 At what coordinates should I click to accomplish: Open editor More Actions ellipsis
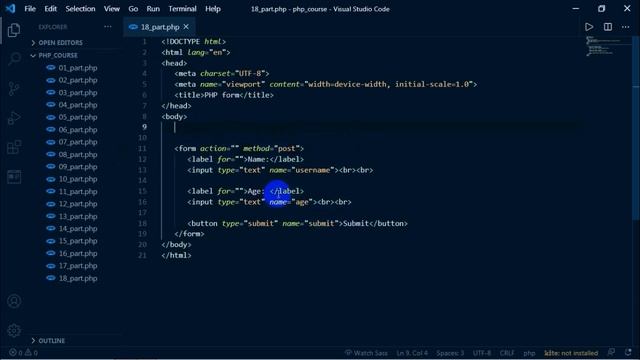click(625, 27)
